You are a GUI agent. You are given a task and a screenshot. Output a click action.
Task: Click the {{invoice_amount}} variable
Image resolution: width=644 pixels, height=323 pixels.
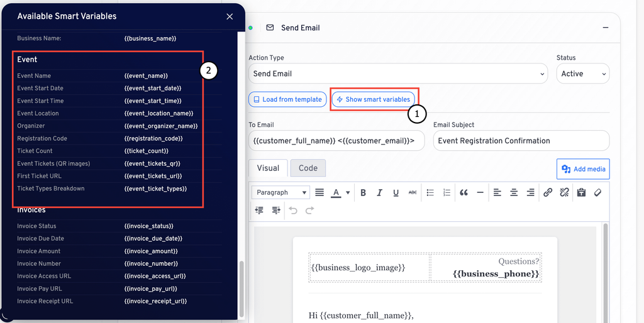[x=151, y=251]
